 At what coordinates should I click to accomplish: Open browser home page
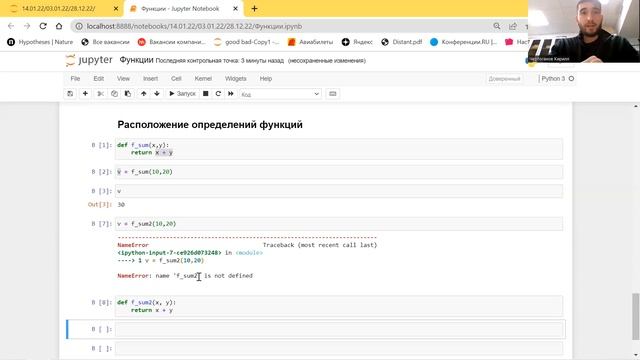[x=59, y=26]
